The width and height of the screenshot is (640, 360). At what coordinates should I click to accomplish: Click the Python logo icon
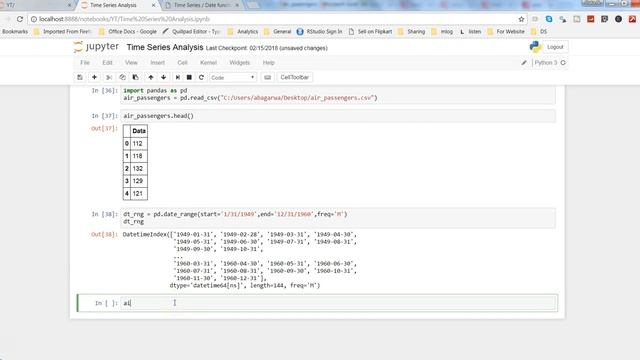click(535, 47)
